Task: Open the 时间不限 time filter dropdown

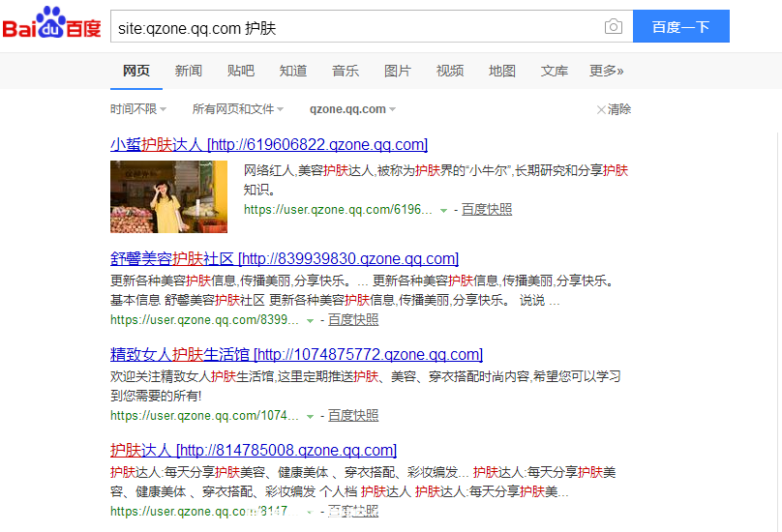Action: [138, 109]
